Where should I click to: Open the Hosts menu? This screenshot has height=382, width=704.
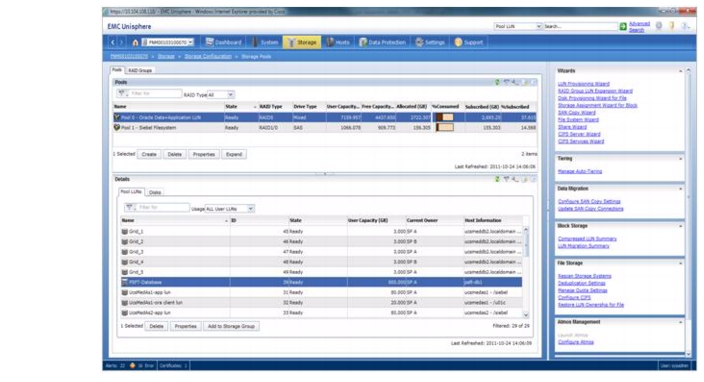tap(338, 42)
